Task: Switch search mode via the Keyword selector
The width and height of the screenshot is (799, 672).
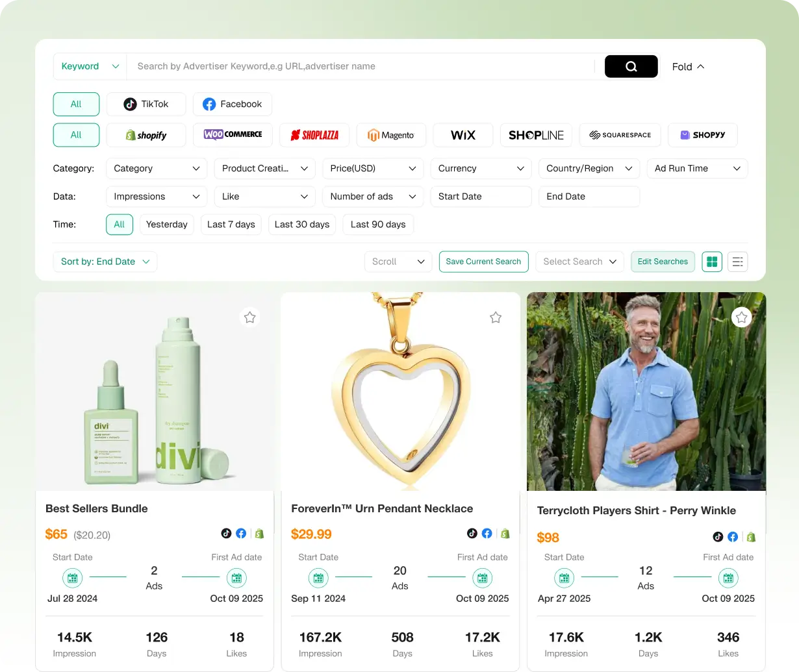Action: [x=89, y=66]
